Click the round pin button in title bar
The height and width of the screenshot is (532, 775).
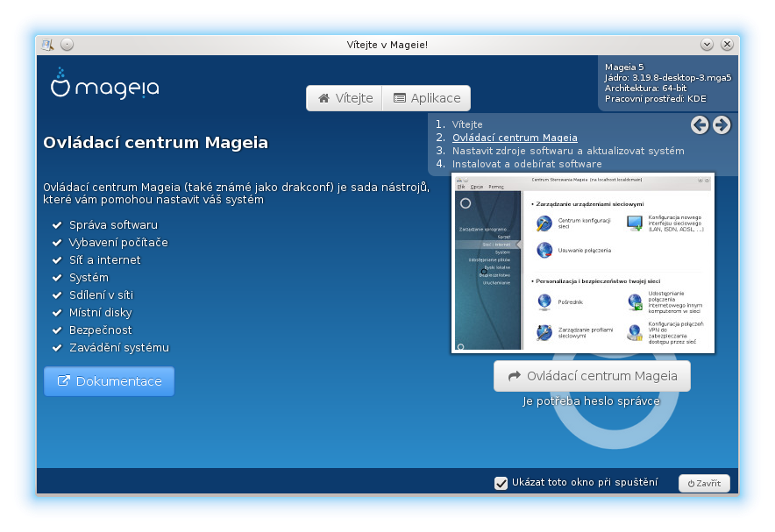click(68, 45)
